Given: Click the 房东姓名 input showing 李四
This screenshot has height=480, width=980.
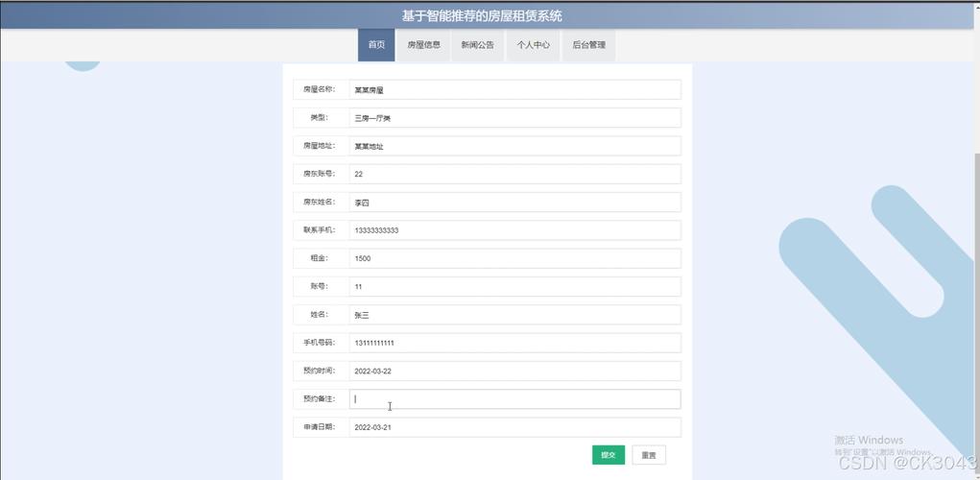Looking at the screenshot, I should coord(515,202).
